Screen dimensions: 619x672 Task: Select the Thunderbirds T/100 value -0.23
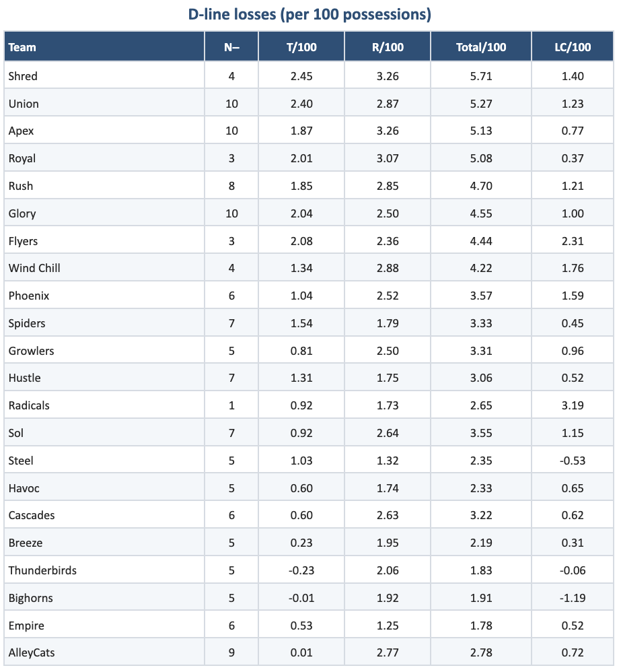tap(301, 570)
